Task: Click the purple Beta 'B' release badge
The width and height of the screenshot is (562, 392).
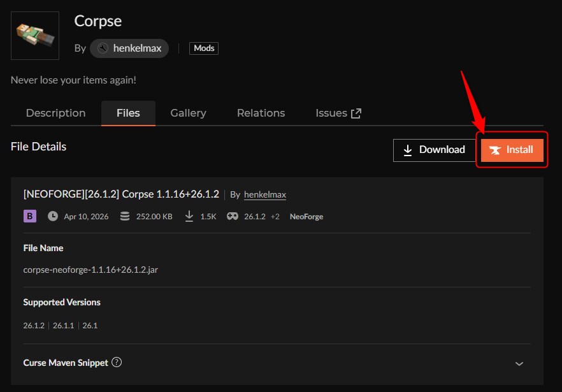Action: point(29,216)
